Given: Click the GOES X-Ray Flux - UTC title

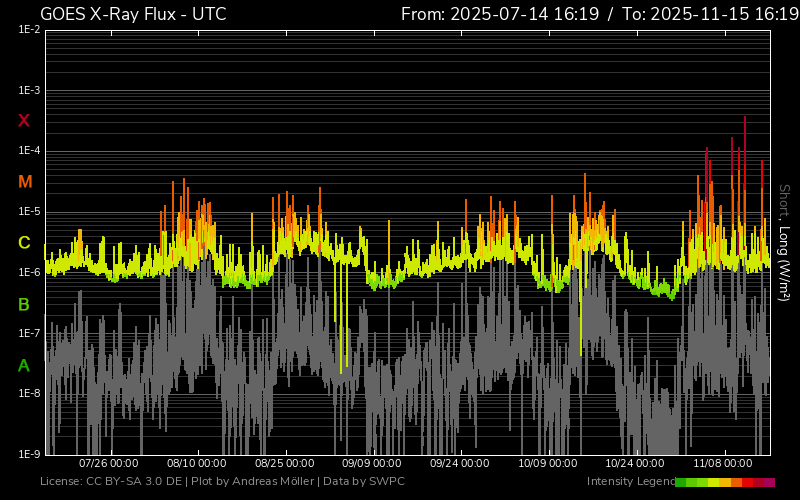Looking at the screenshot, I should [x=133, y=14].
